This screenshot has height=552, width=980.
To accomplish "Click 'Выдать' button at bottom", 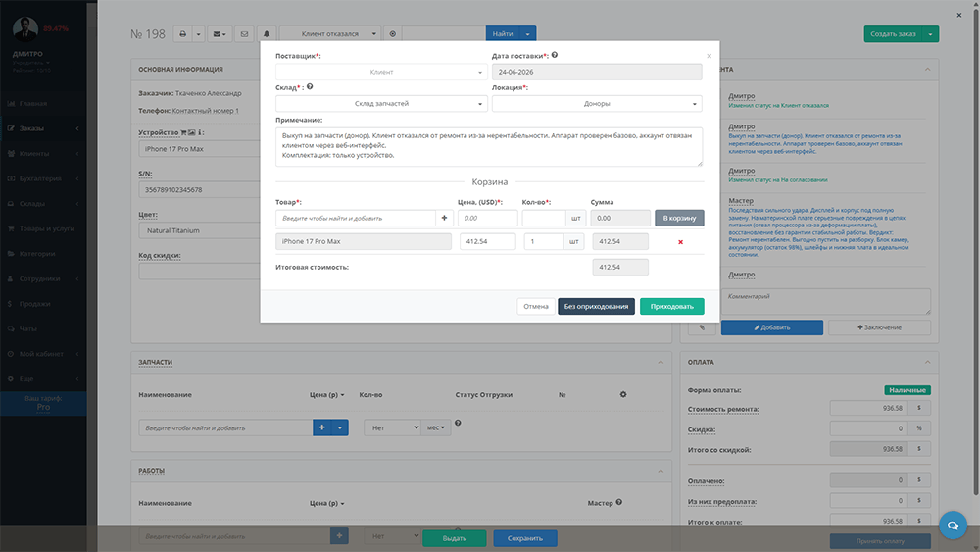I will pos(455,538).
